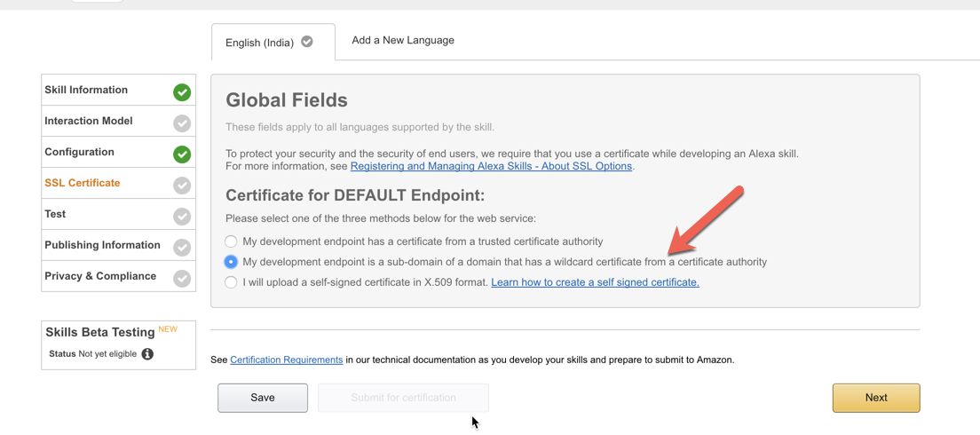Click the yellow Next button

point(875,398)
